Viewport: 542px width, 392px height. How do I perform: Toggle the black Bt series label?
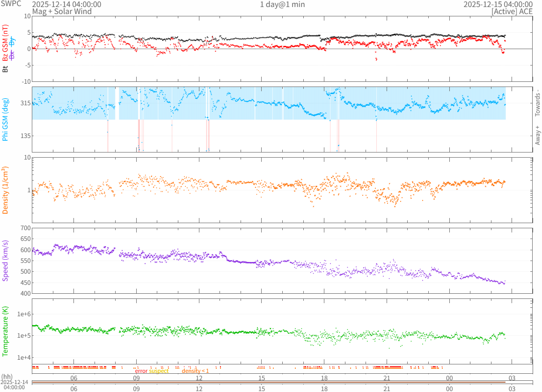click(x=6, y=69)
